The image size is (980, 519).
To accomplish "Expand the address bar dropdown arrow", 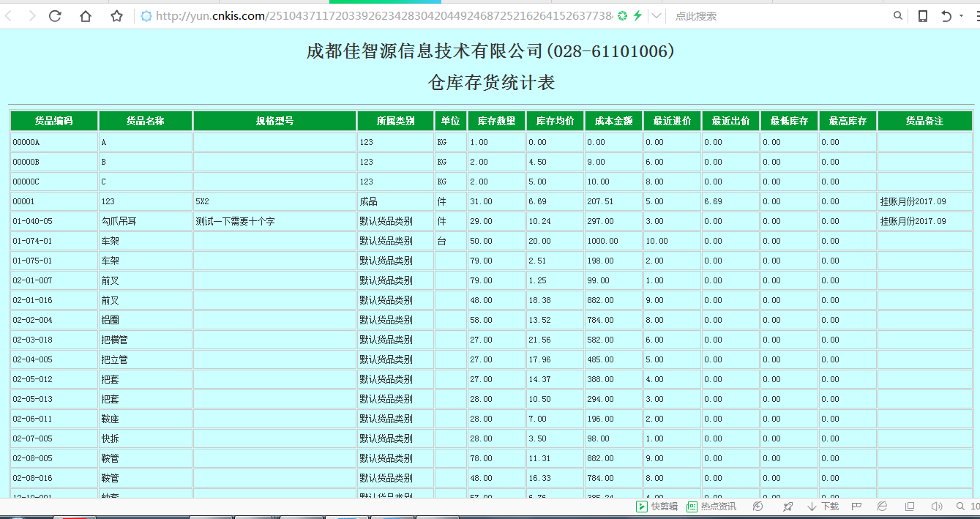I will (x=657, y=16).
